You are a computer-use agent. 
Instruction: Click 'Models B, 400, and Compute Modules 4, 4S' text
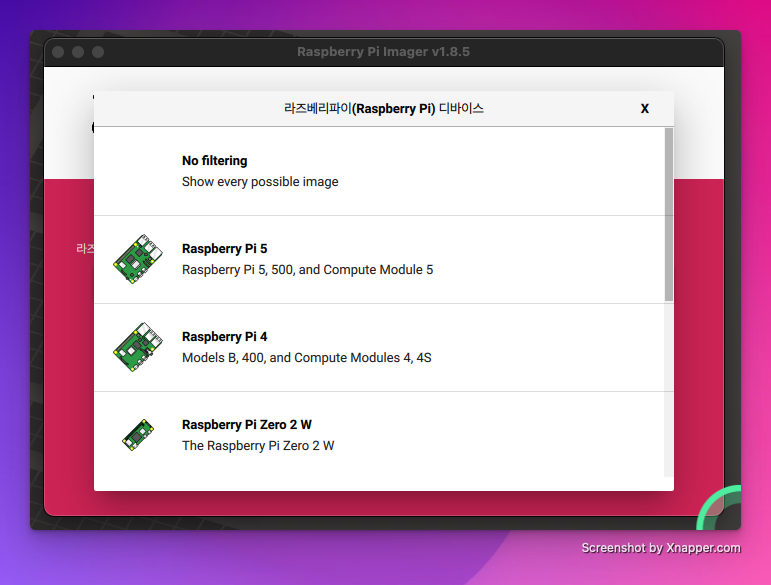point(307,358)
